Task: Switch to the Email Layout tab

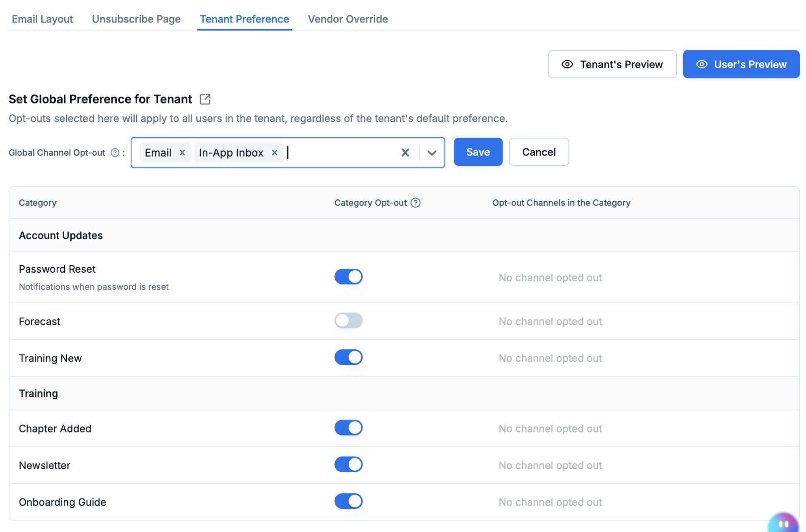Action: click(x=42, y=19)
